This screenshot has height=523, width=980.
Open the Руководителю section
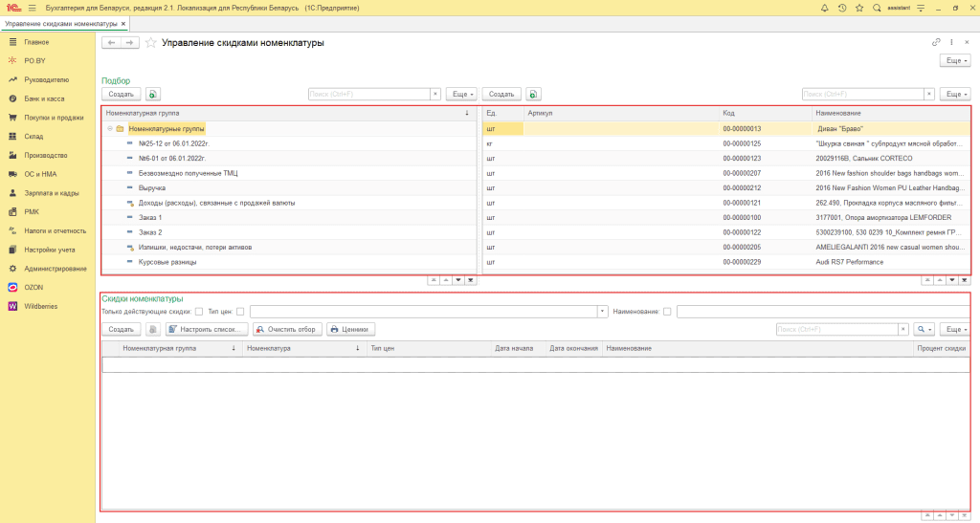point(46,80)
